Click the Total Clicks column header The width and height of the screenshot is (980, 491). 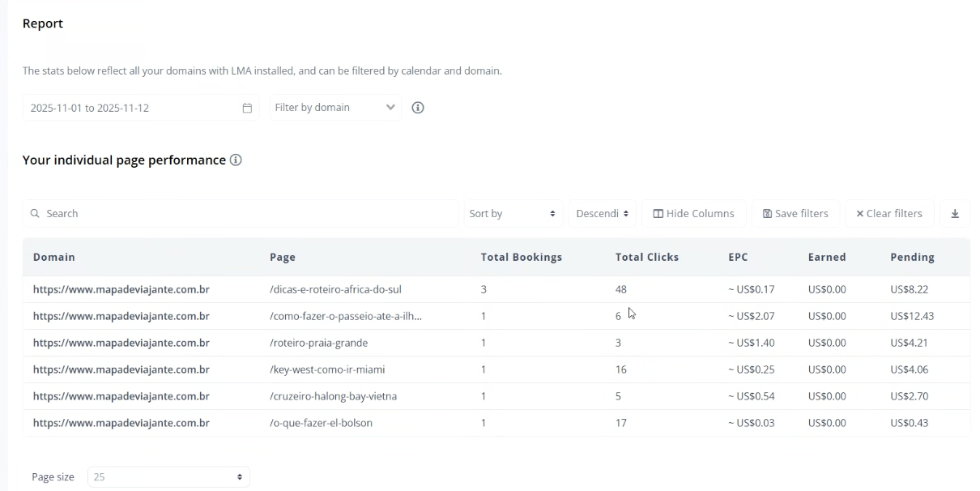(646, 257)
